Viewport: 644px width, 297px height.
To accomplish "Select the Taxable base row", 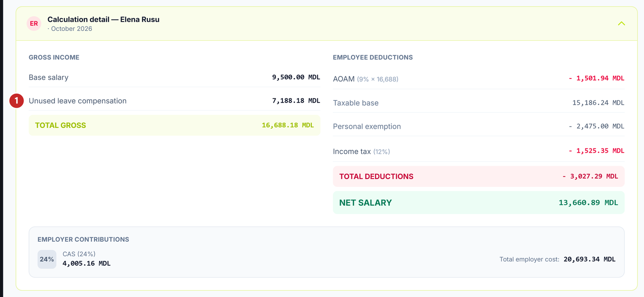I will click(479, 103).
